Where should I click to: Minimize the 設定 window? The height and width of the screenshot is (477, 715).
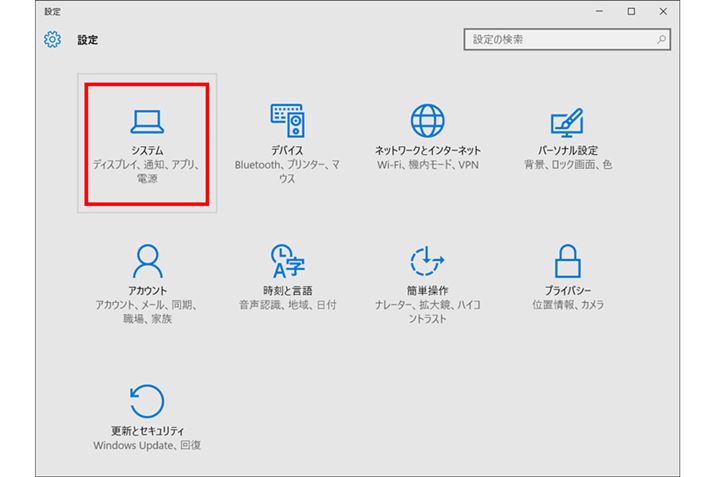599,11
